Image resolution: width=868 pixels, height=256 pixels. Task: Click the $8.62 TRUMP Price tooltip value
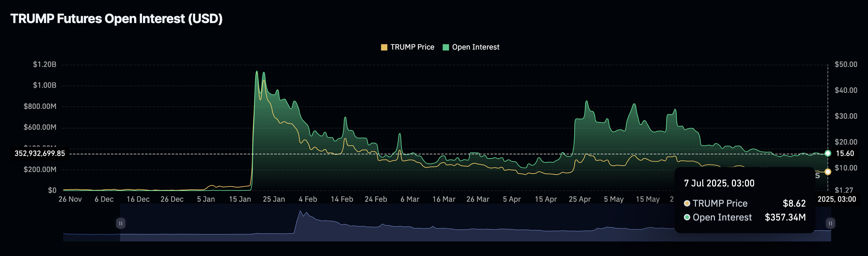coord(794,204)
